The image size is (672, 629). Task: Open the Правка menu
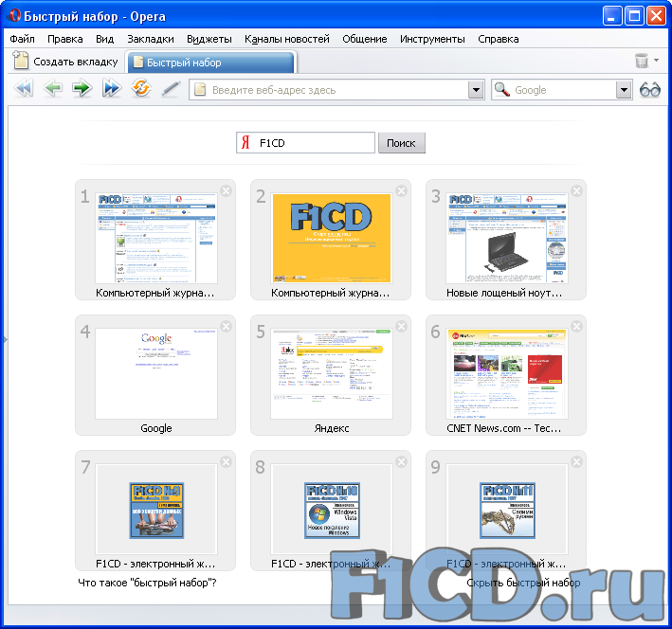[65, 39]
